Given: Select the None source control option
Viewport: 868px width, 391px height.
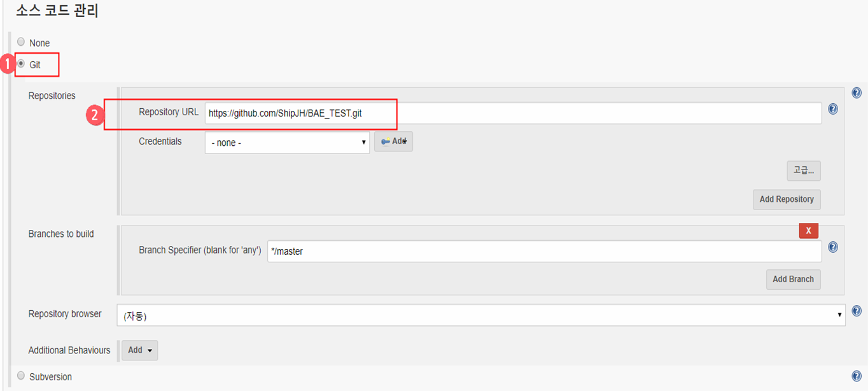Looking at the screenshot, I should (21, 42).
